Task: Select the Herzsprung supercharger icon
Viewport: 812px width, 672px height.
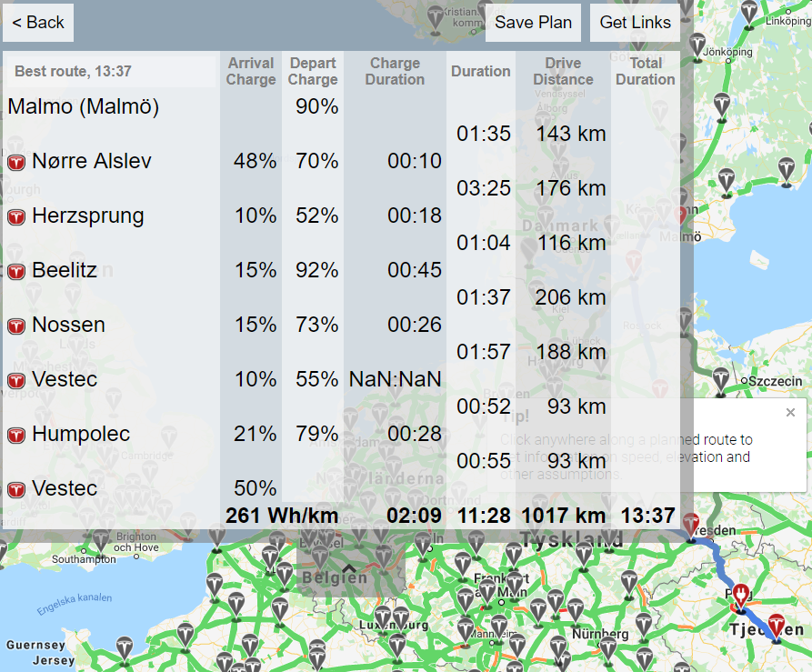Action: pyautogui.click(x=16, y=216)
